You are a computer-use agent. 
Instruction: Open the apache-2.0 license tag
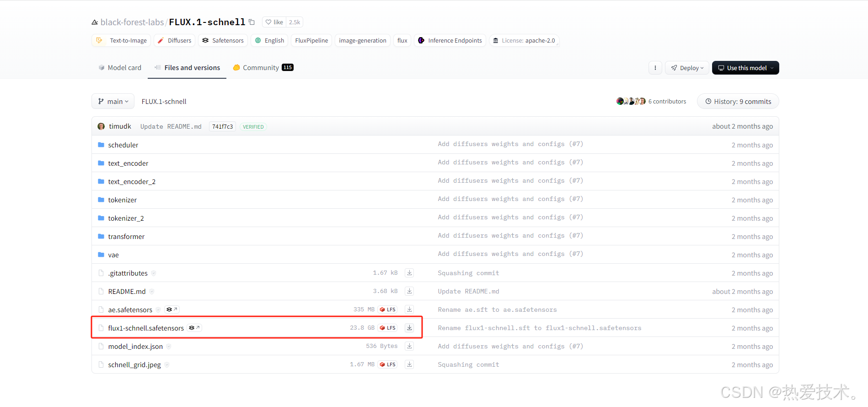pyautogui.click(x=524, y=40)
